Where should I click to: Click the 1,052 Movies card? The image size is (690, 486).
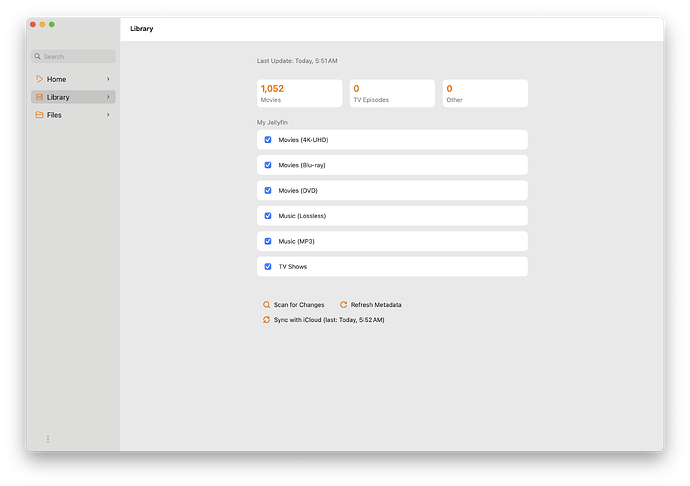[x=300, y=93]
